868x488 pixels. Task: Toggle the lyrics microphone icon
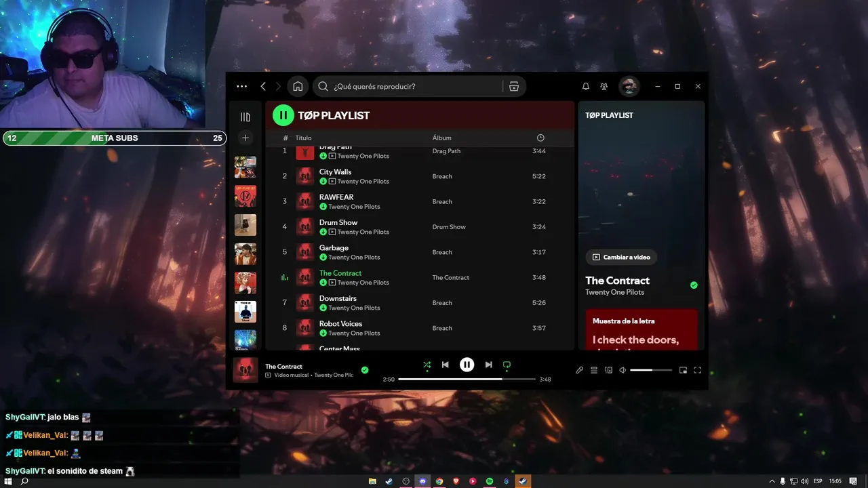(x=579, y=370)
